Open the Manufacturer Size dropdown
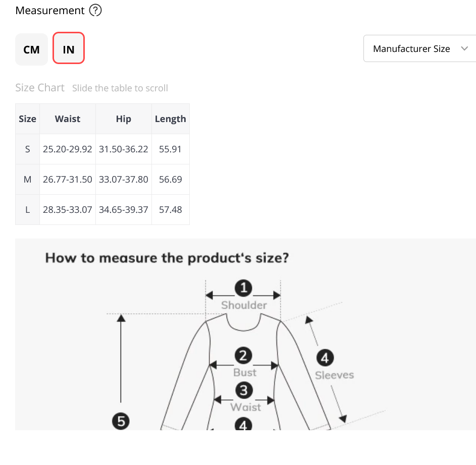This screenshot has height=465, width=476. coord(420,48)
